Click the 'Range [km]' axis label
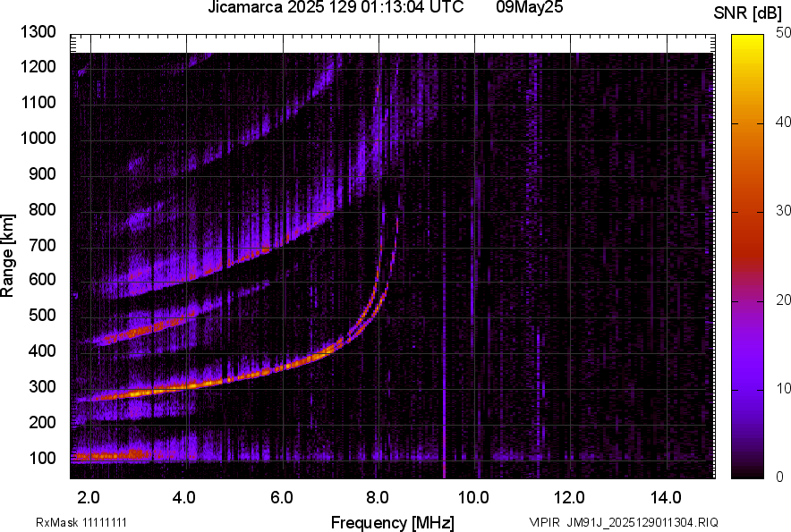Viewport: 791px width, 532px height. [x=7, y=256]
